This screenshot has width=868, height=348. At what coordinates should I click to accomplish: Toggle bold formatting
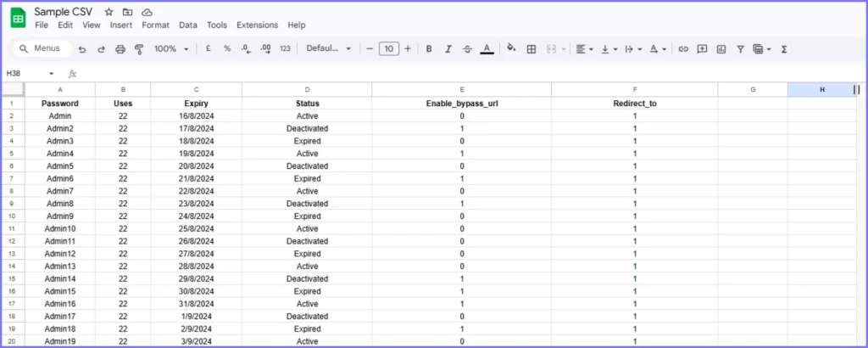[x=429, y=49]
